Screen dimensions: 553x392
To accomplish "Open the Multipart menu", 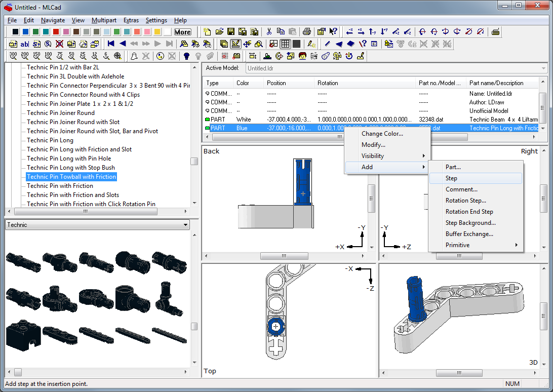I will click(104, 20).
